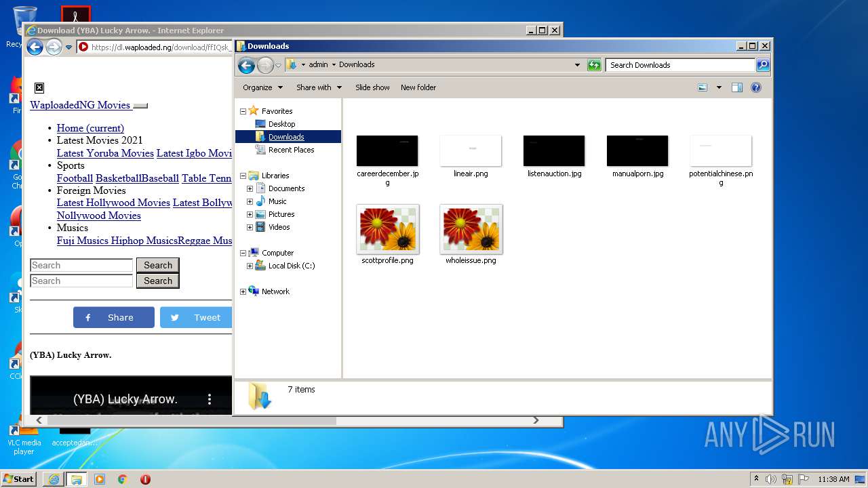Click volume icon in system tray
The height and width of the screenshot is (488, 868).
[x=771, y=479]
